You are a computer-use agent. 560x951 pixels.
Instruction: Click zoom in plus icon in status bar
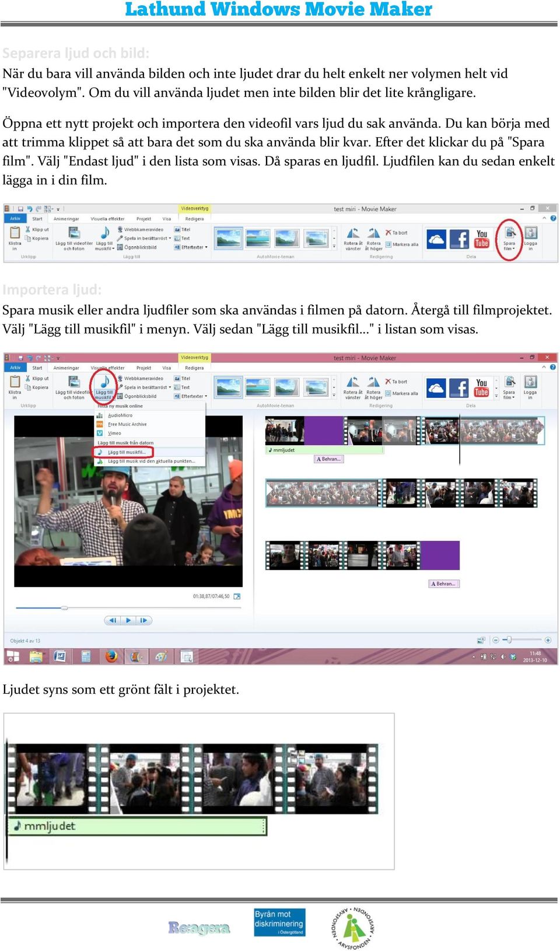(548, 640)
